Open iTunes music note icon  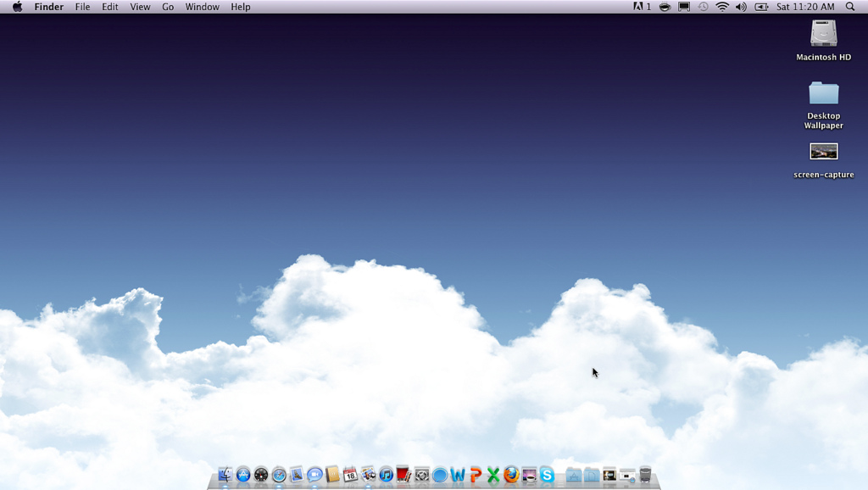(x=386, y=475)
